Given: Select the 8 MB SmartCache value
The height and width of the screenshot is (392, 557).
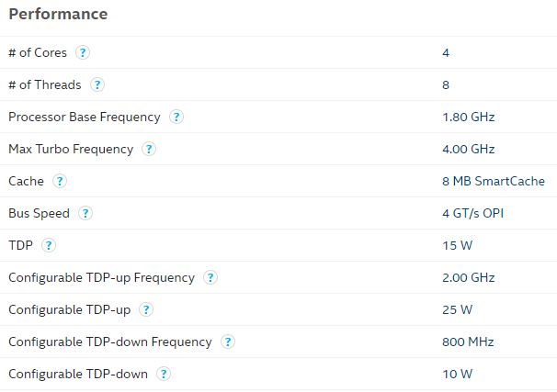Looking at the screenshot, I should pos(494,181).
